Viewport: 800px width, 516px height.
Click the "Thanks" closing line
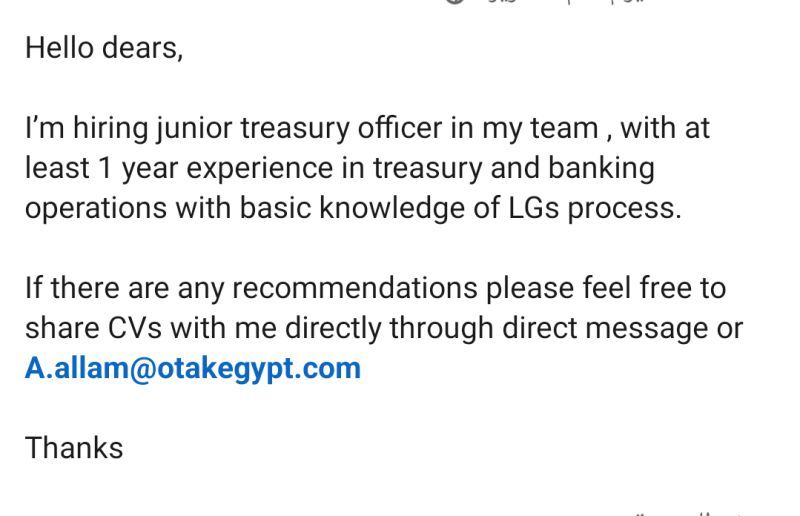(74, 448)
